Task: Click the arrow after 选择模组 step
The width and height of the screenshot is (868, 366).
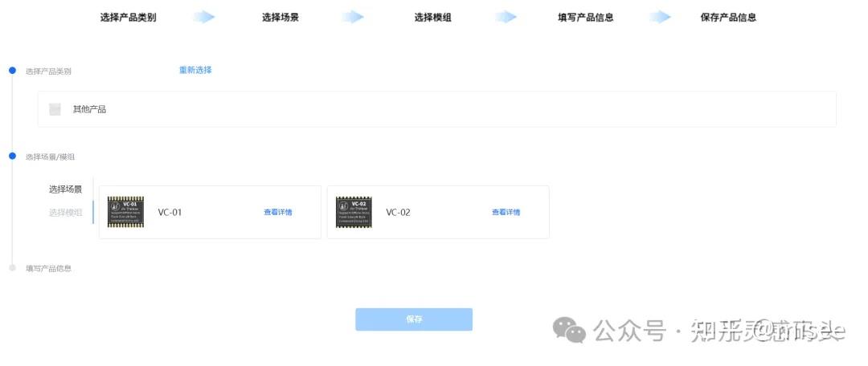Action: [506, 17]
